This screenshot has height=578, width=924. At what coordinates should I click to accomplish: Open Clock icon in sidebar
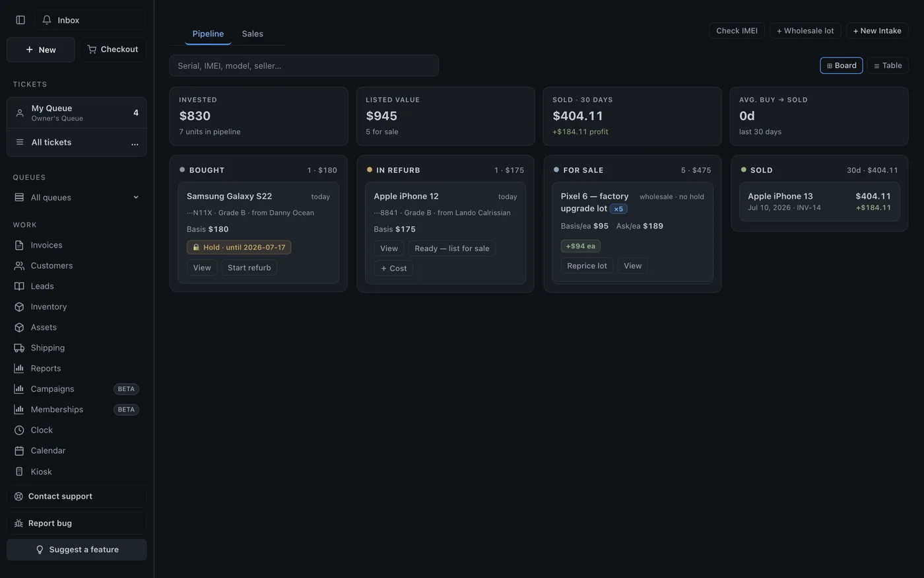point(19,430)
